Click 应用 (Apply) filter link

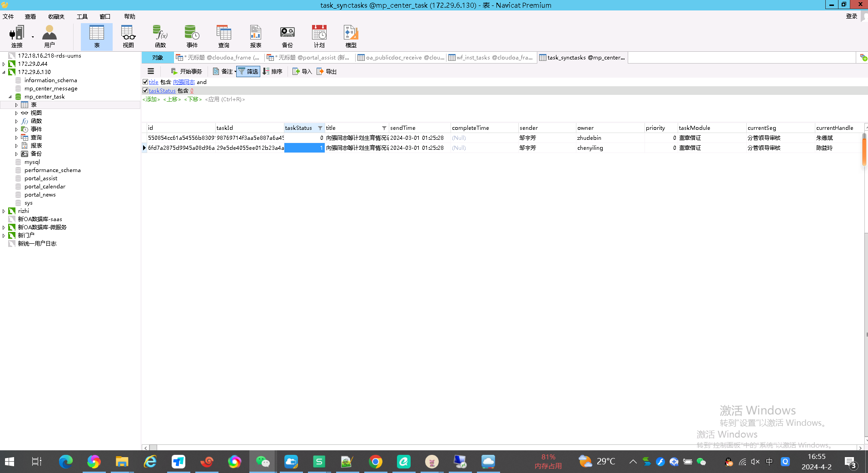[x=225, y=99]
